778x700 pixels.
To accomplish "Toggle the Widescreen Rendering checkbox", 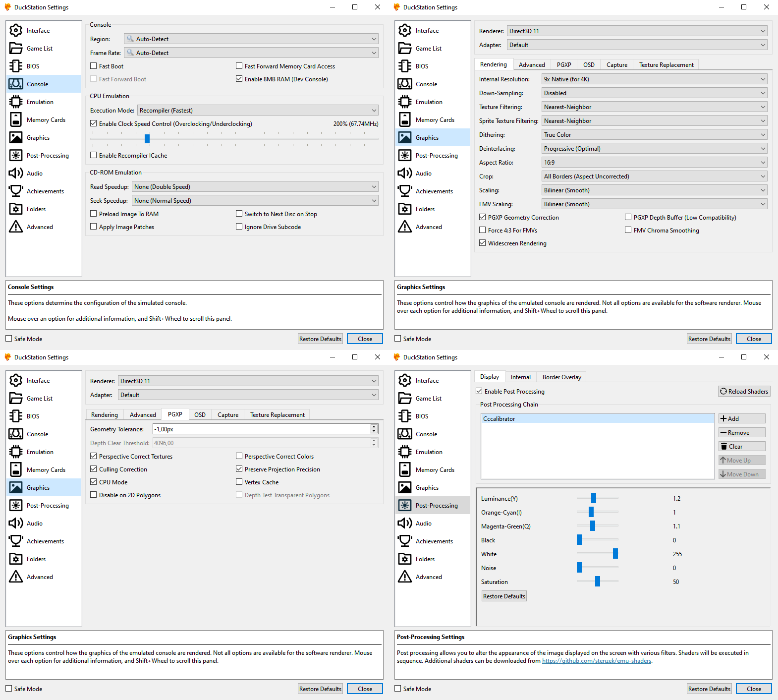I will point(483,243).
